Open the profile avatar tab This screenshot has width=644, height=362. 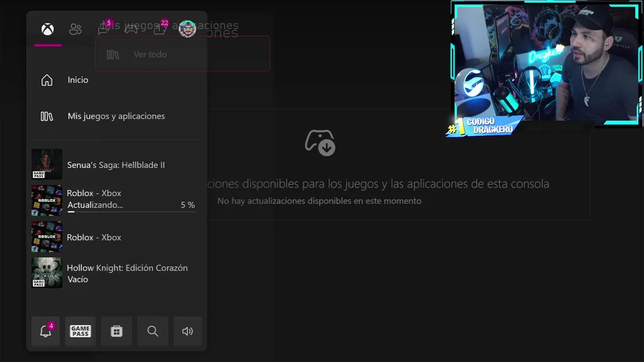point(187,29)
